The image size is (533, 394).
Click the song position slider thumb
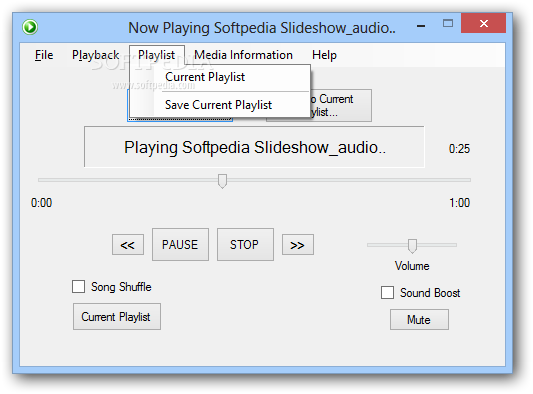pos(222,181)
